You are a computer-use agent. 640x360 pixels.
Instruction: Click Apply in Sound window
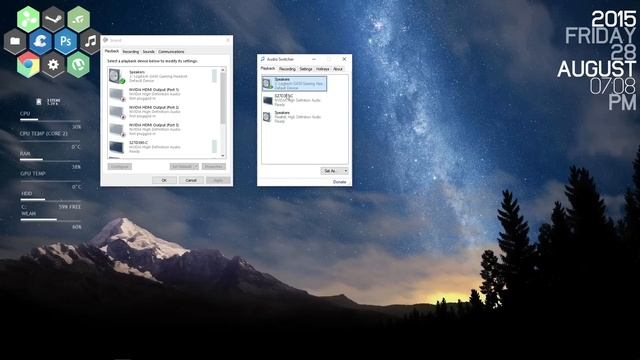(x=218, y=180)
